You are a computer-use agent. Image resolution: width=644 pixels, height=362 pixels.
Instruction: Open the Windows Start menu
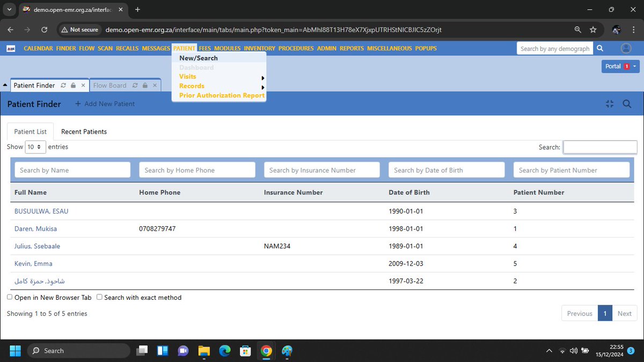tap(15, 351)
